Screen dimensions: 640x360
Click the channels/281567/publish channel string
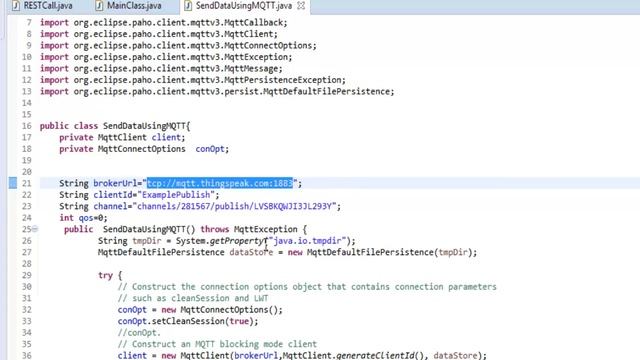point(236,206)
